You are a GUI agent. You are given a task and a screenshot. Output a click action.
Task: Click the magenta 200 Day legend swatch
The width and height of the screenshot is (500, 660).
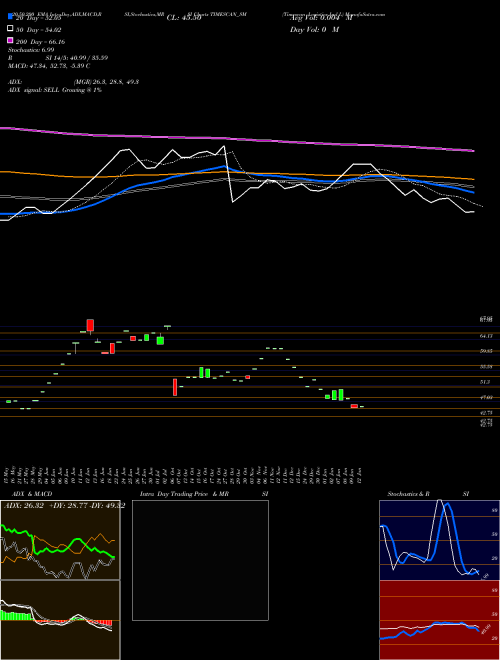(10, 40)
